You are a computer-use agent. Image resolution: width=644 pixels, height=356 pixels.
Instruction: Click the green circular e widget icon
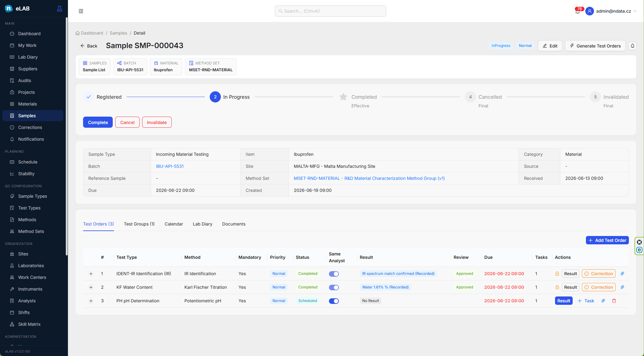639,250
